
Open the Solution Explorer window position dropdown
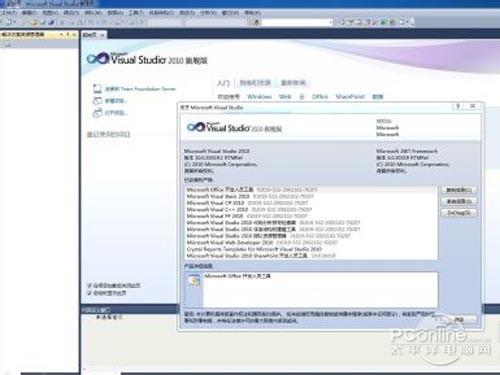coord(62,34)
